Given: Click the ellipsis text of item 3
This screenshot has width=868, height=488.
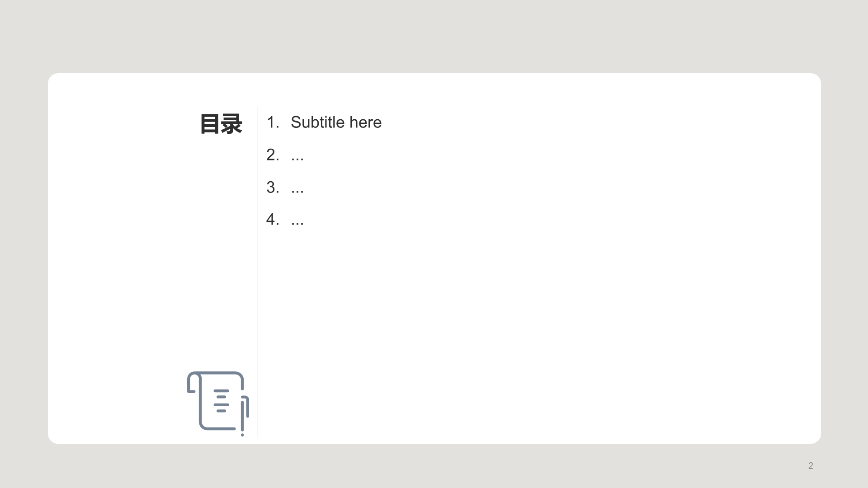Looking at the screenshot, I should click(x=297, y=188).
